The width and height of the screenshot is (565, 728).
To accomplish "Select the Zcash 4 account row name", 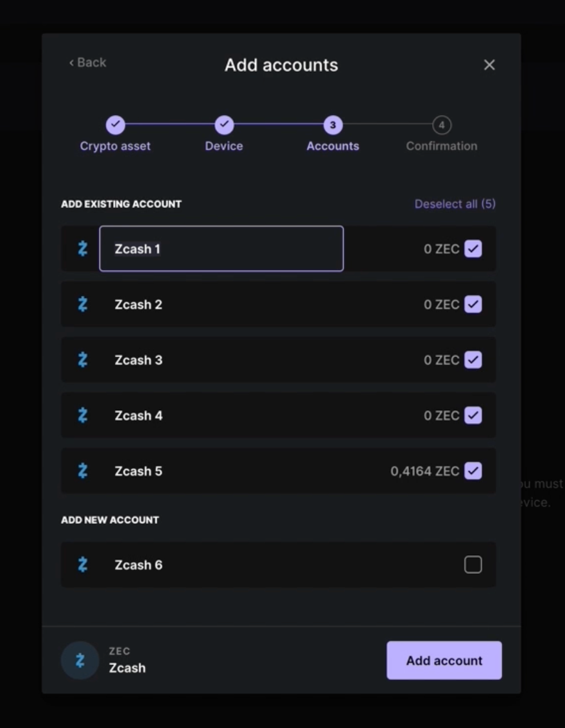I will 138,415.
